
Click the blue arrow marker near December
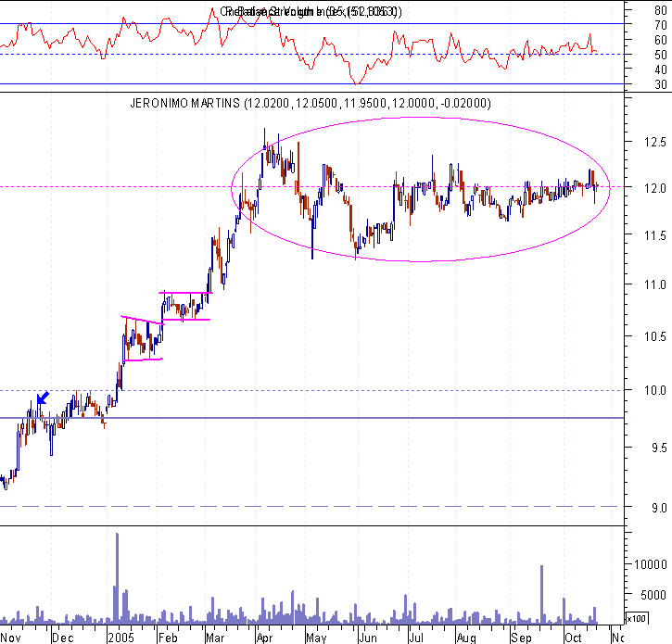(x=43, y=398)
